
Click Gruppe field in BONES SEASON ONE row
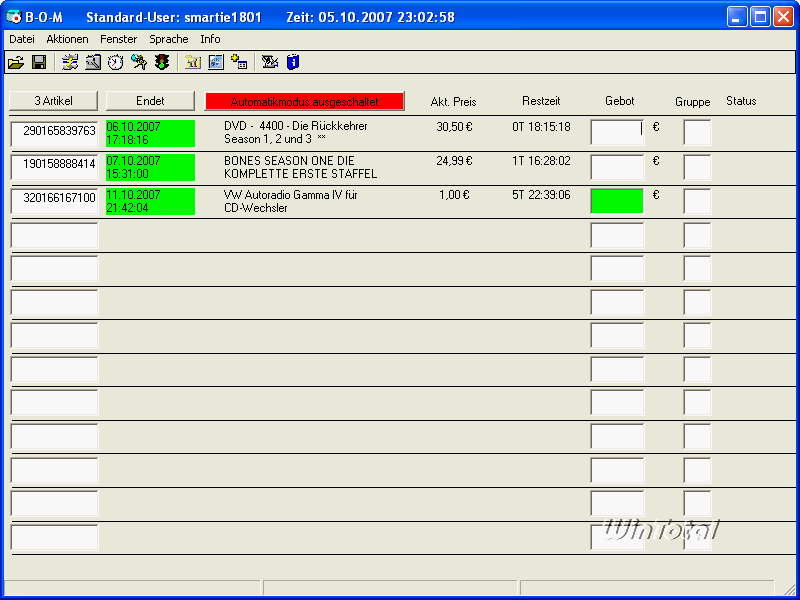point(697,167)
